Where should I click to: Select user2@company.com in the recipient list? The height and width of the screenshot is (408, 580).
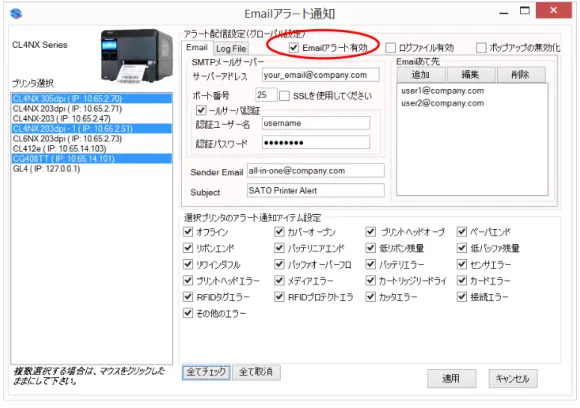[x=442, y=103]
